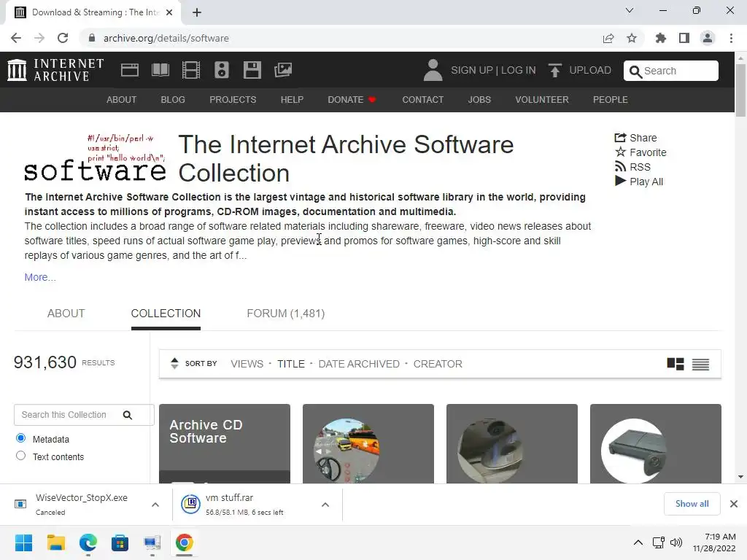Select the Metadata radio button
The image size is (747, 560).
[x=20, y=437]
